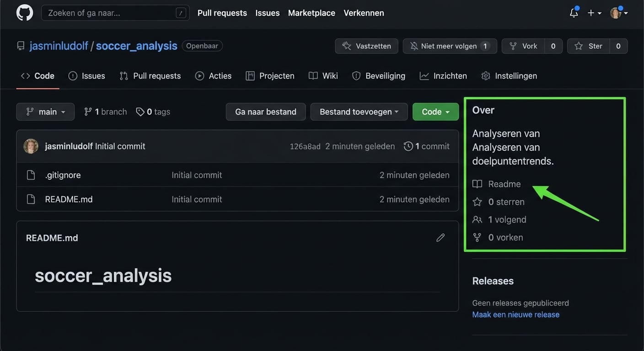Star the repository with Ster button

[x=589, y=46]
